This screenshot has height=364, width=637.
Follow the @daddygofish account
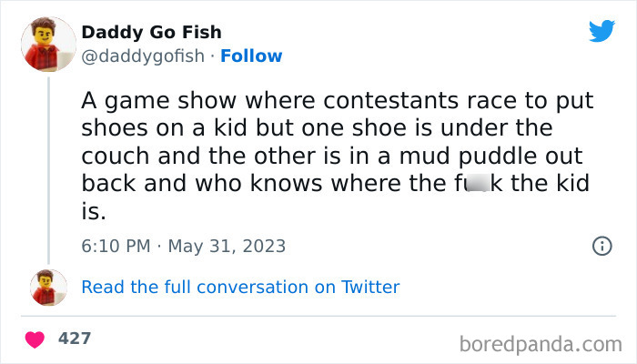(x=251, y=56)
